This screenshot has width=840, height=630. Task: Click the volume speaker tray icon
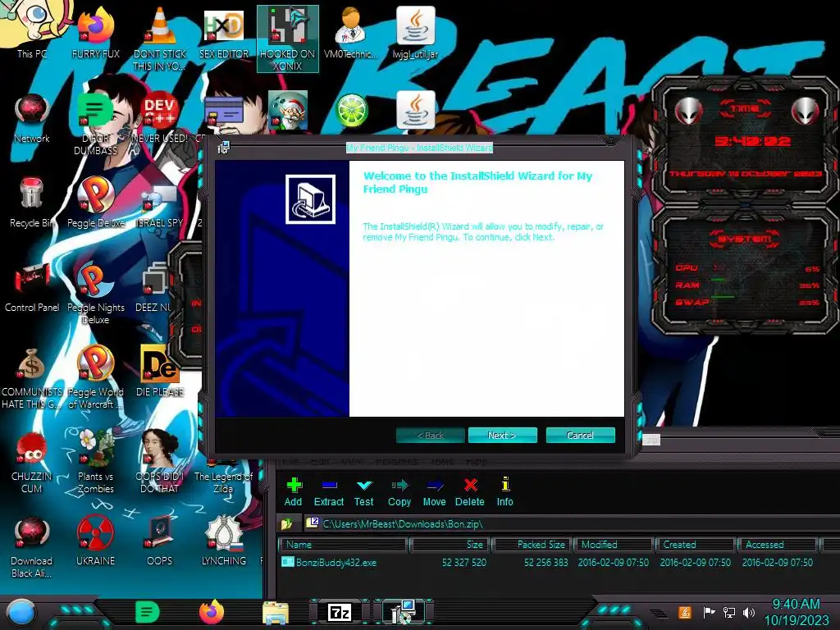point(749,612)
